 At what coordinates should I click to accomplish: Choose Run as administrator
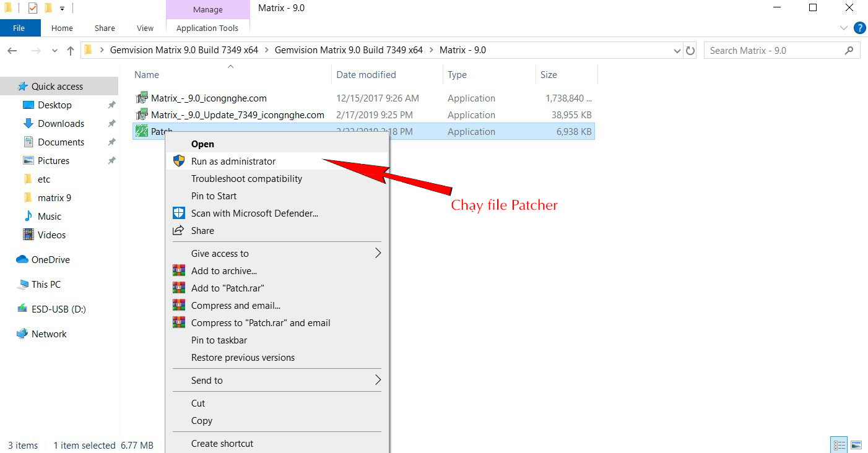[x=277, y=161]
